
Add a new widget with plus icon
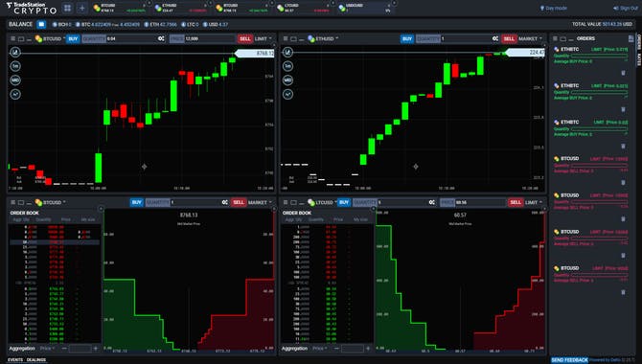tap(81, 8)
